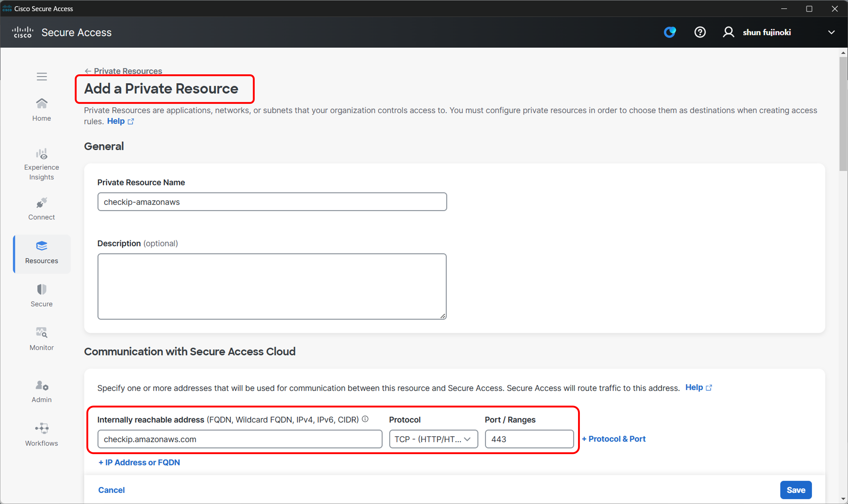
Task: Click the scrollbar up arrow
Action: tap(843, 53)
